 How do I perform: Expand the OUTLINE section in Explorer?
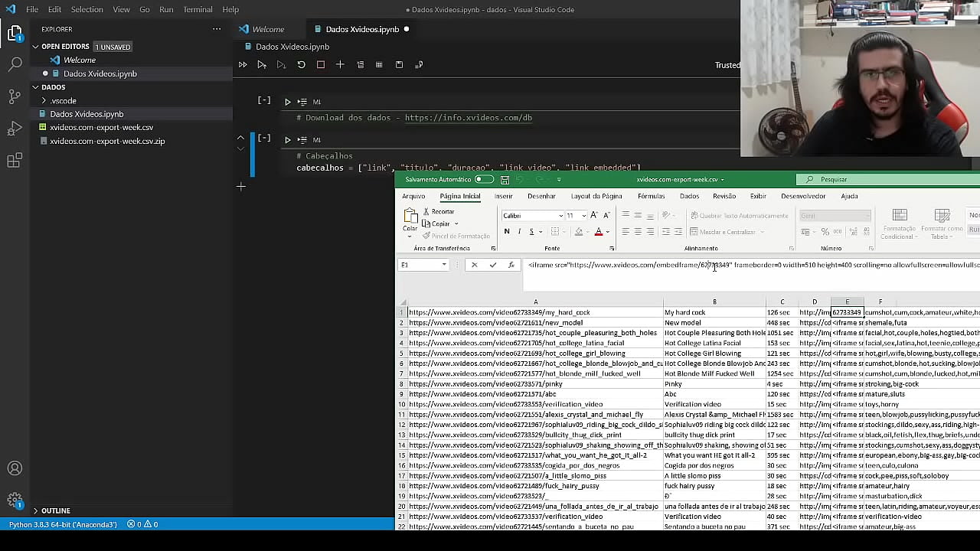point(56,510)
